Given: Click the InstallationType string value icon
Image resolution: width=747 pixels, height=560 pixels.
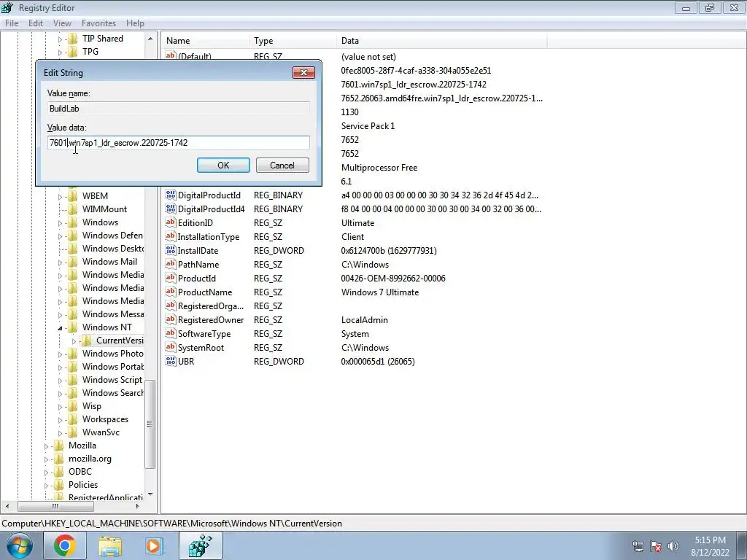Looking at the screenshot, I should pyautogui.click(x=171, y=236).
